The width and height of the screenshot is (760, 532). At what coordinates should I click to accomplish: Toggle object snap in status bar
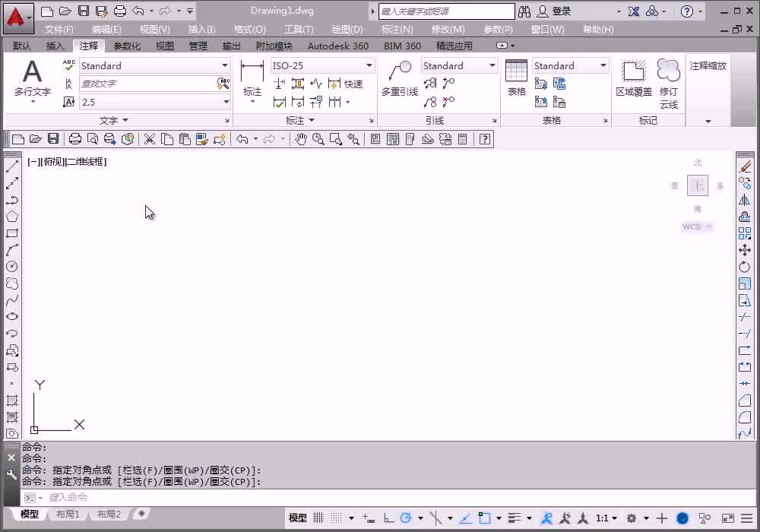pyautogui.click(x=484, y=518)
